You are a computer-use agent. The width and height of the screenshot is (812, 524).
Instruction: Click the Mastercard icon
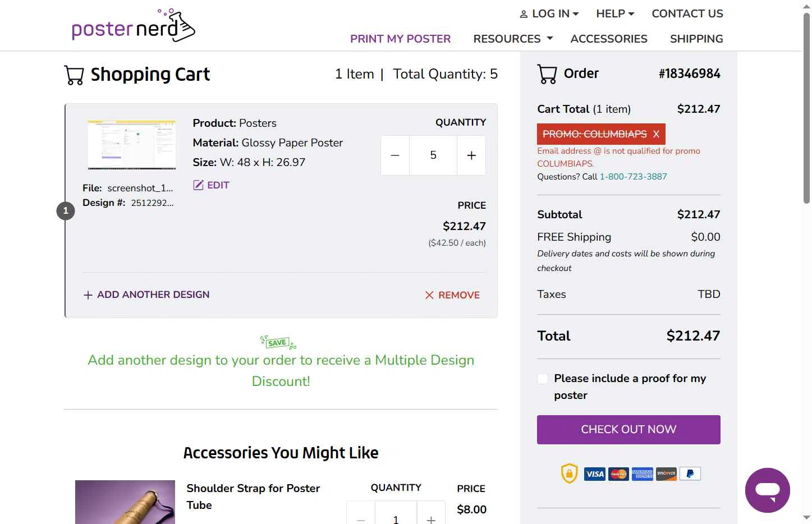618,474
